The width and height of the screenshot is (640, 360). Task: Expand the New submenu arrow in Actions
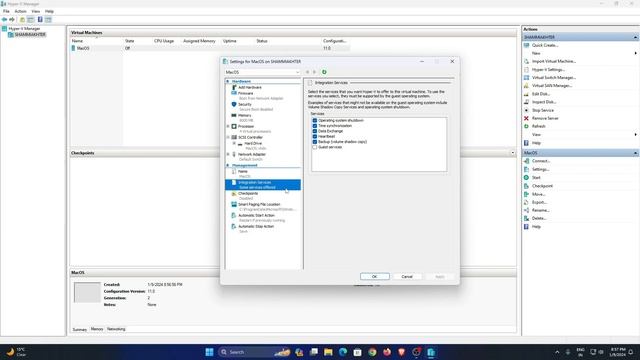[x=636, y=53]
